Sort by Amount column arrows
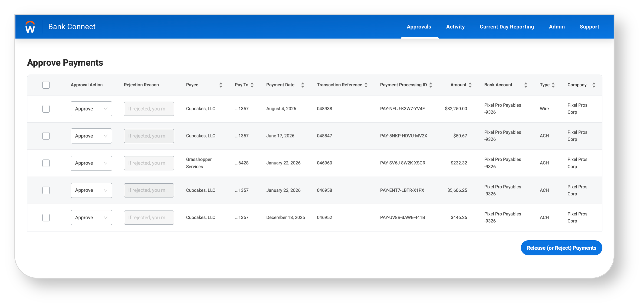The width and height of the screenshot is (644, 308). coord(470,85)
